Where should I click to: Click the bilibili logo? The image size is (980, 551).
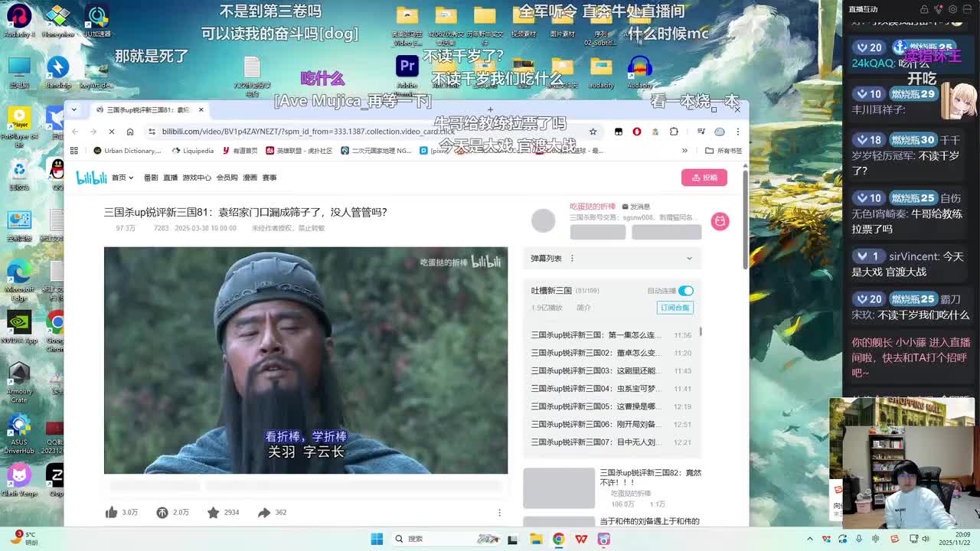pyautogui.click(x=91, y=178)
